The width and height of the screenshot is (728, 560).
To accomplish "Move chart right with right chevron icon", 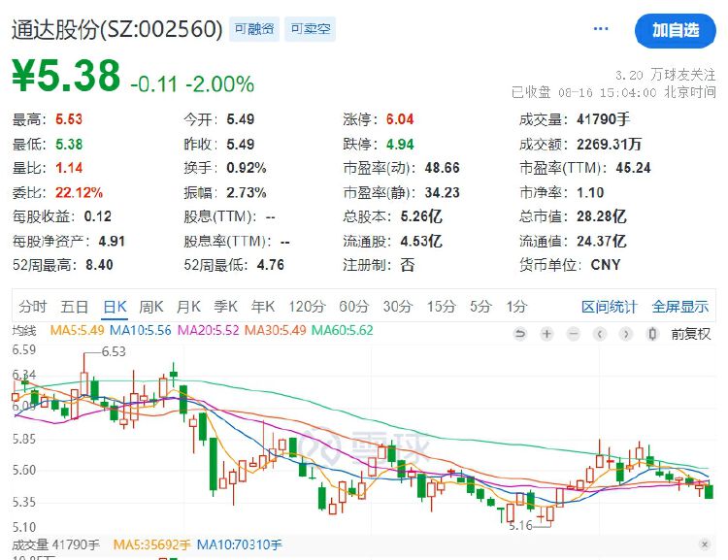I will click(626, 334).
